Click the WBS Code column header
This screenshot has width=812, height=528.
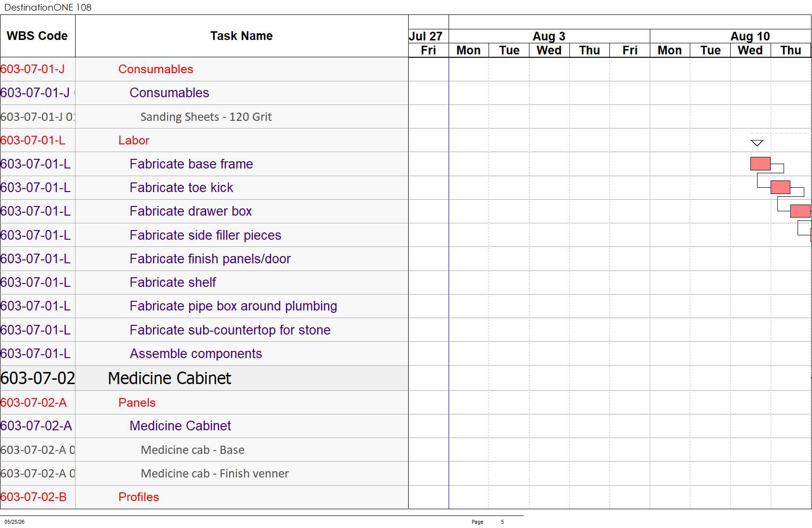point(38,36)
